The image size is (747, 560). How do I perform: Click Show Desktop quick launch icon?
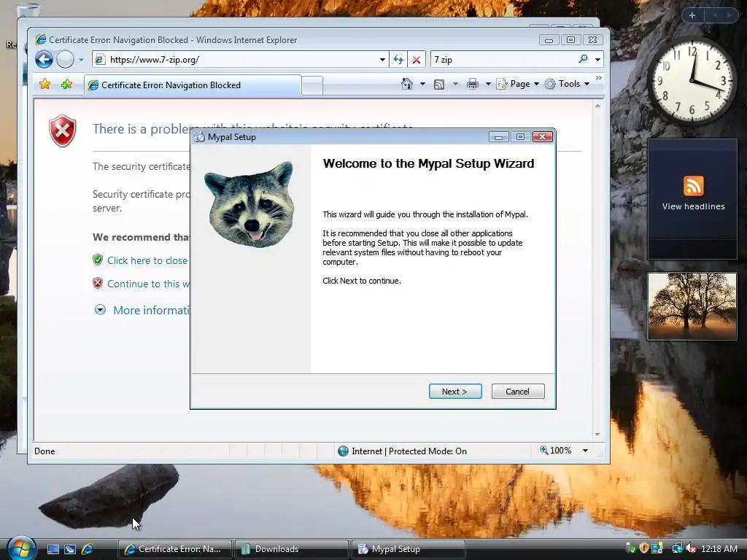point(53,549)
